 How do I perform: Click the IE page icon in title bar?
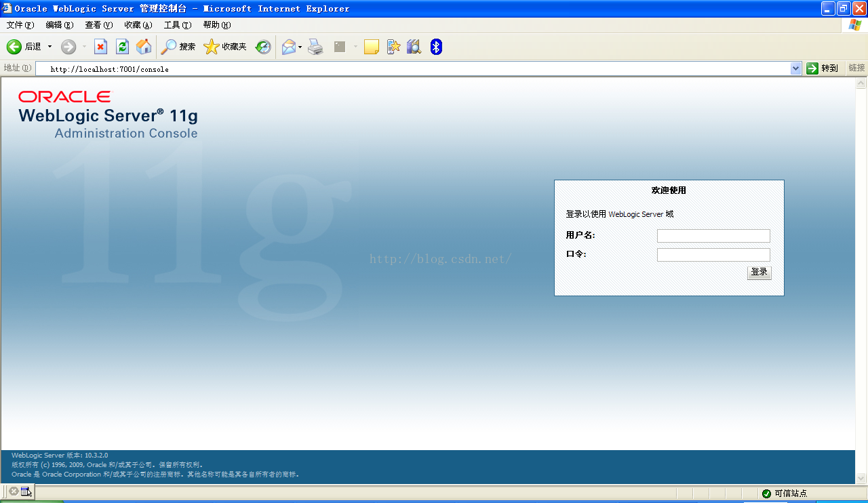[x=7, y=8]
